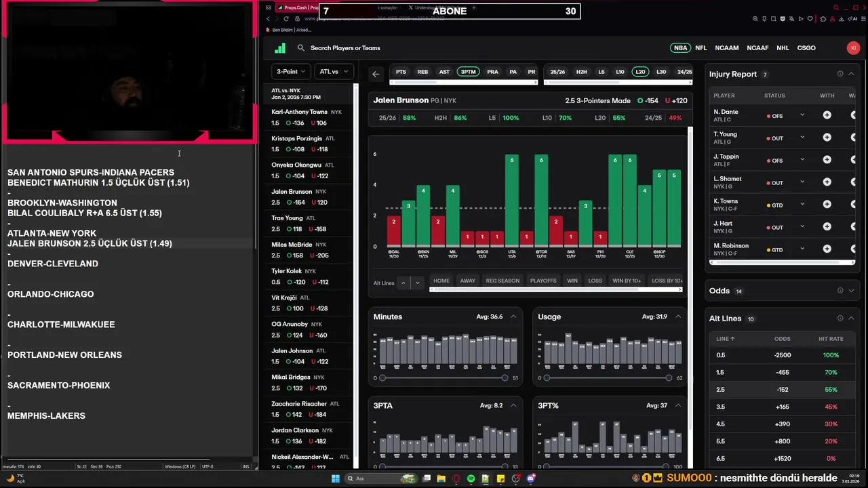Select the L20 games range
868x488 pixels.
639,72
